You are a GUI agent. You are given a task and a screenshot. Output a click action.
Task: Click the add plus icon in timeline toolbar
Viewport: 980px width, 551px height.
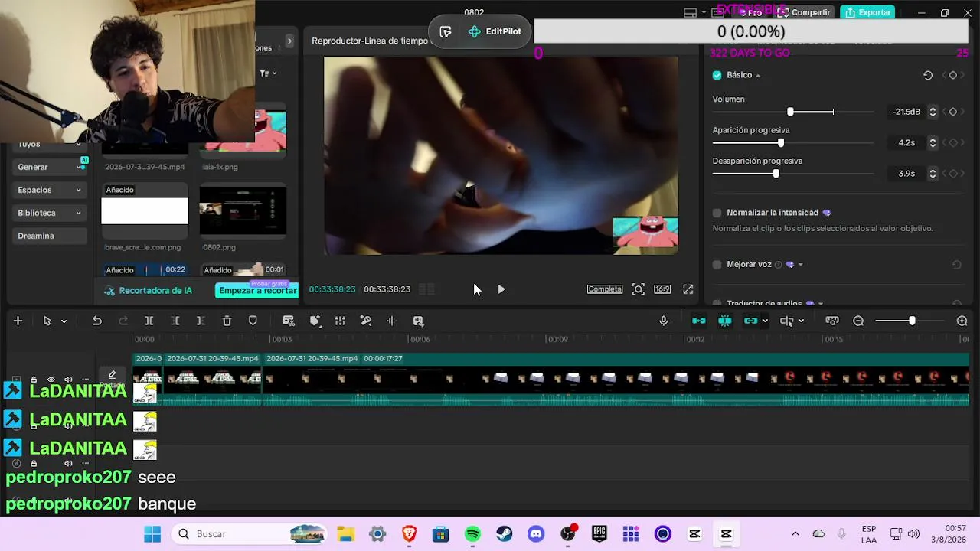pos(18,321)
